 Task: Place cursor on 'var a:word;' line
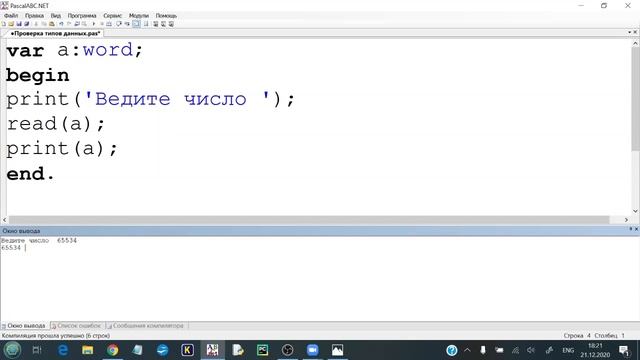[74, 51]
